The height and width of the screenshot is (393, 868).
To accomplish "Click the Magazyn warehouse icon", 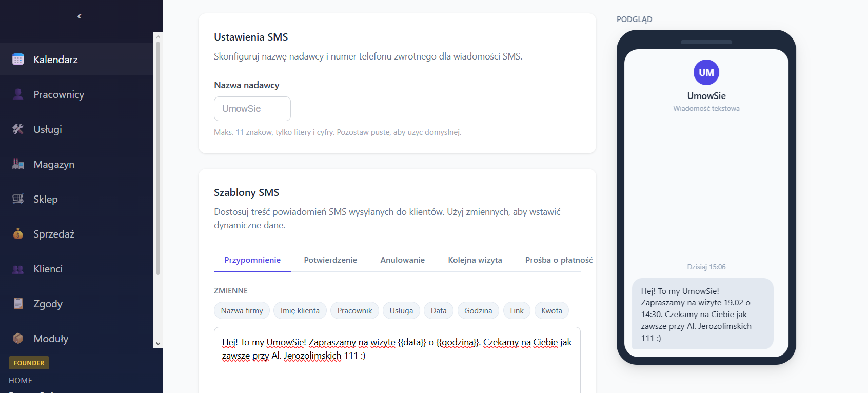I will (x=18, y=164).
